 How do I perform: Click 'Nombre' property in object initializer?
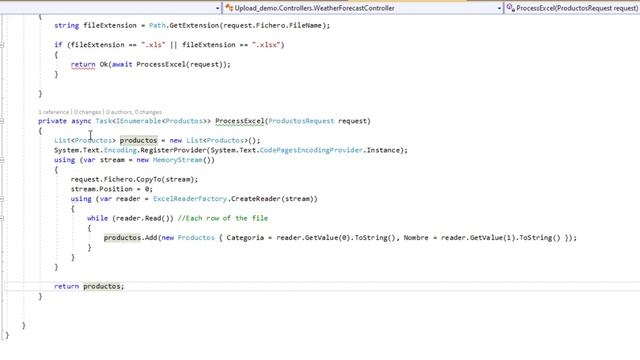(x=416, y=238)
